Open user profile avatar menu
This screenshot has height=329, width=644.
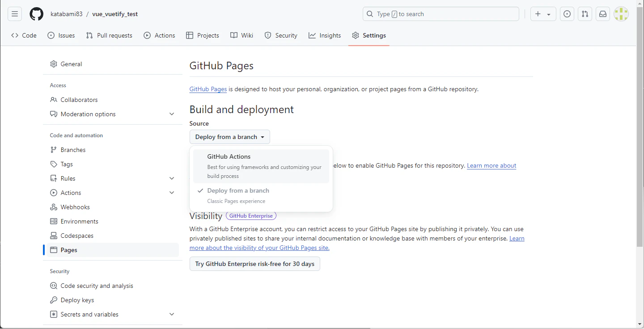pos(621,14)
